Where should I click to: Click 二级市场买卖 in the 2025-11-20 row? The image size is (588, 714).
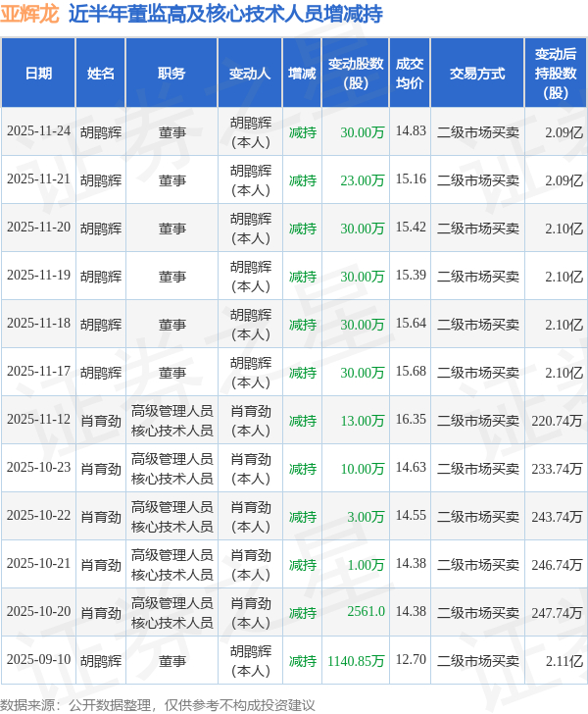[478, 229]
